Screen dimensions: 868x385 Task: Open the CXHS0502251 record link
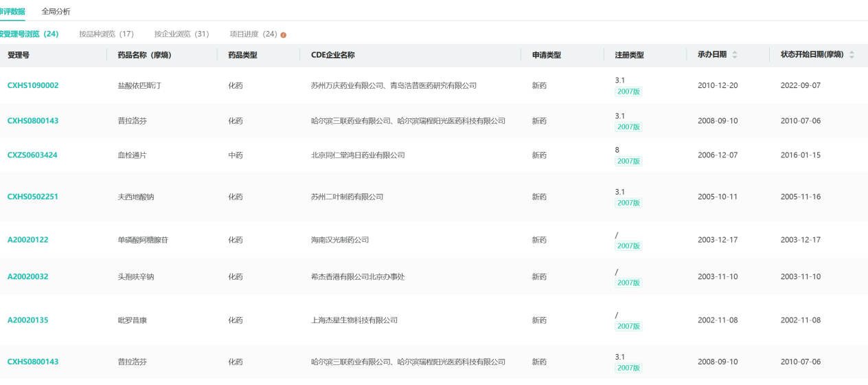click(33, 197)
